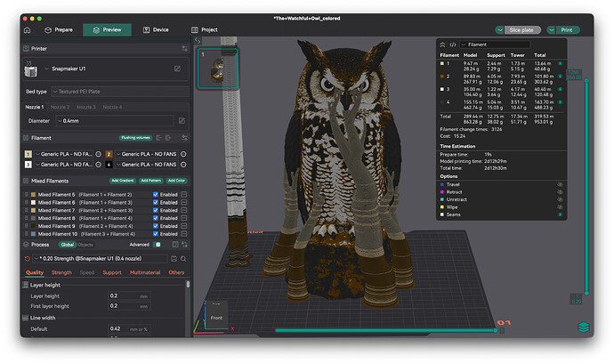Edit nozzle diameter settings icon
Image resolution: width=614 pixels, height=364 pixels.
coord(182,121)
